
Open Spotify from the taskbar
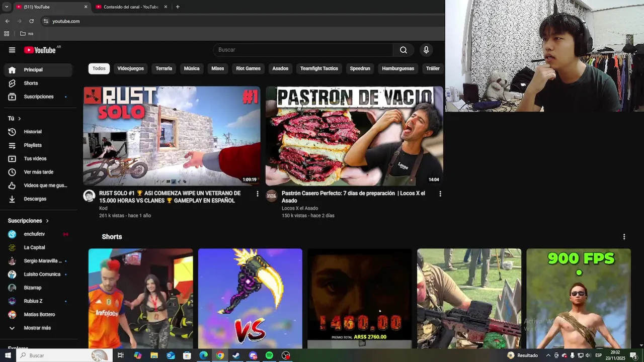(x=269, y=355)
